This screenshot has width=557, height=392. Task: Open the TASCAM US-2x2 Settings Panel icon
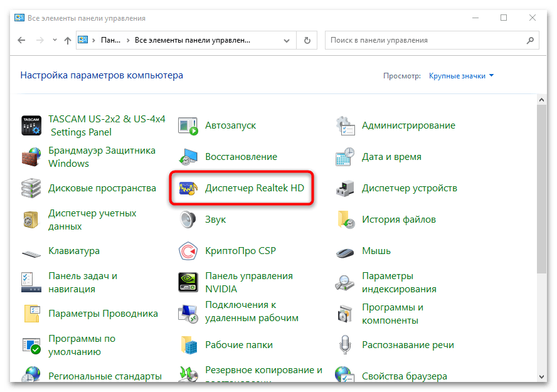pos(31,125)
